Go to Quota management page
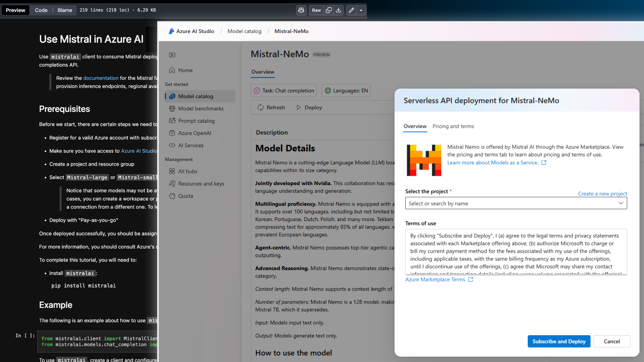The image size is (644, 362). click(185, 196)
